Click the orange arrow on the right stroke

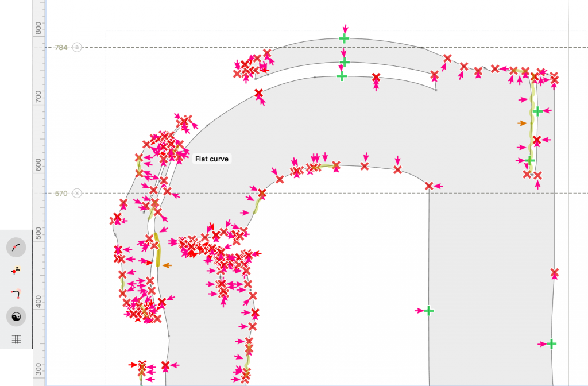point(521,123)
